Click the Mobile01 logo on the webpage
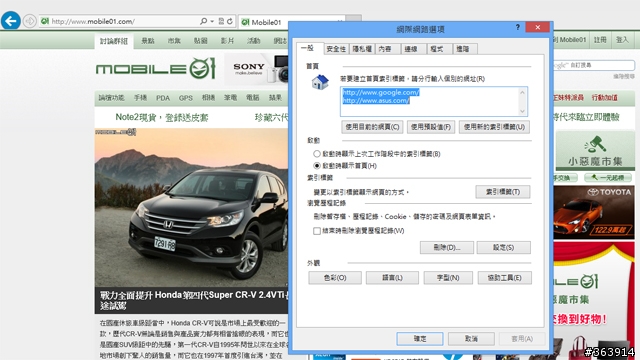Image resolution: width=640 pixels, height=360 pixels. coord(156,68)
